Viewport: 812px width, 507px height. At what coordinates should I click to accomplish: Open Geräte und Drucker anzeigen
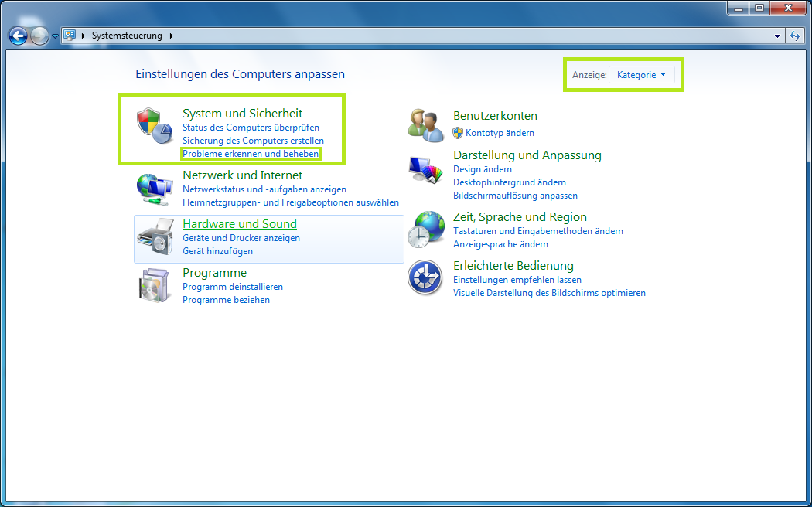pyautogui.click(x=241, y=238)
